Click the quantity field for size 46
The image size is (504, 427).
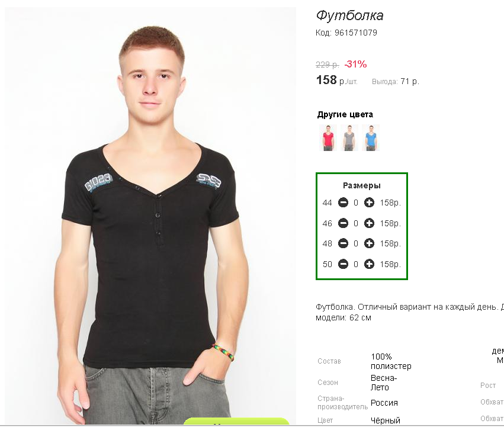[x=356, y=223]
